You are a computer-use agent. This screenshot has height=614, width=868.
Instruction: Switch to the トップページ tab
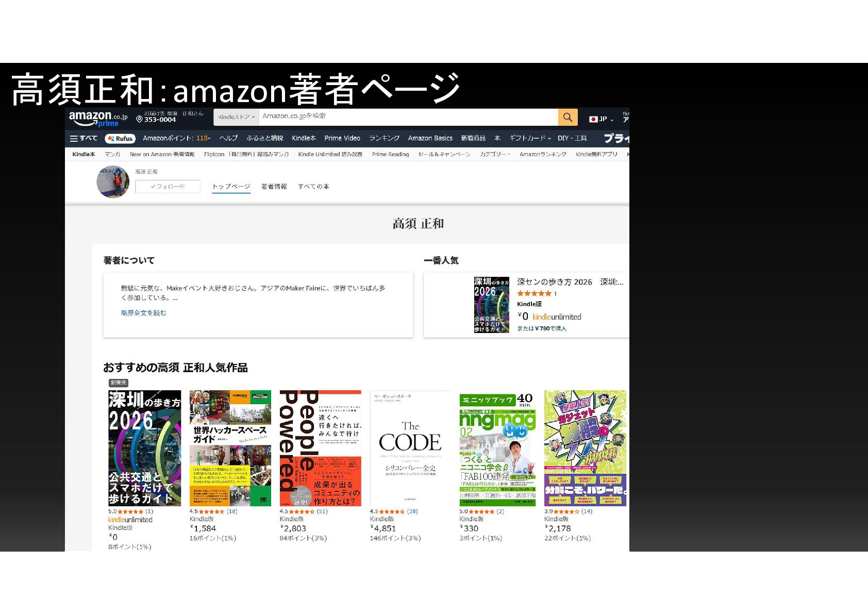[x=231, y=187]
